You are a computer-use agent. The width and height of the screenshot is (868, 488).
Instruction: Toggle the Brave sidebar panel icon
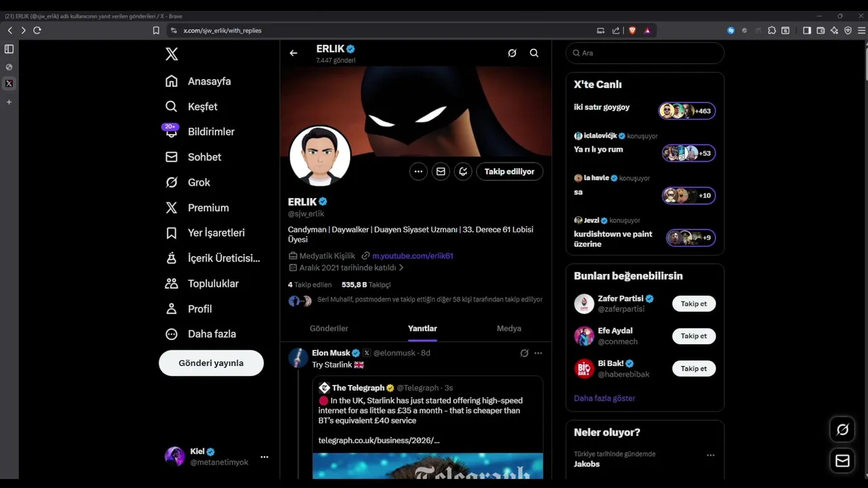[x=807, y=30]
